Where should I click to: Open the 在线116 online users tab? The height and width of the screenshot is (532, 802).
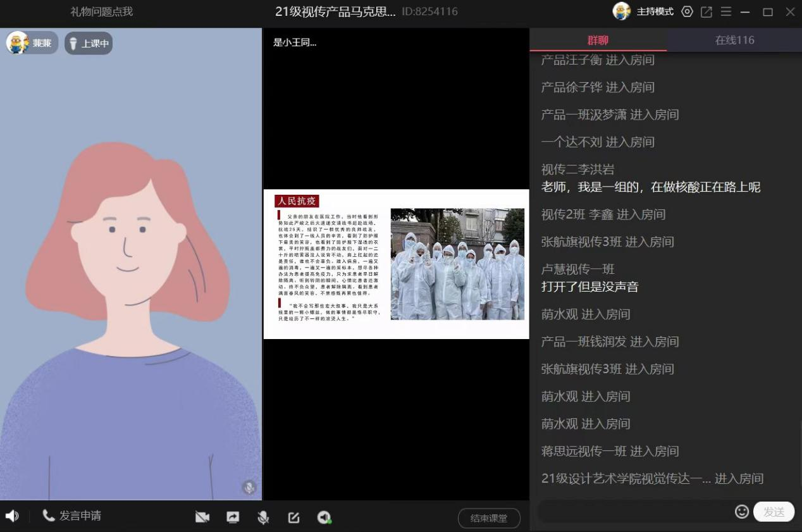click(x=734, y=40)
